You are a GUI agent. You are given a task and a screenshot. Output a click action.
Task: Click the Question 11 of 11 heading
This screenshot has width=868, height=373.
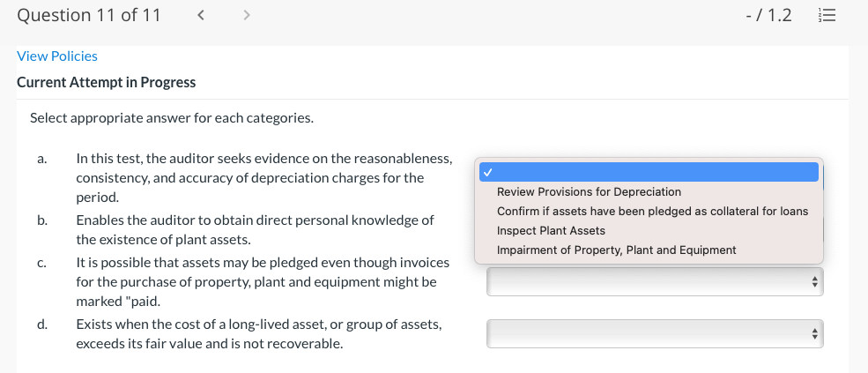pos(89,15)
